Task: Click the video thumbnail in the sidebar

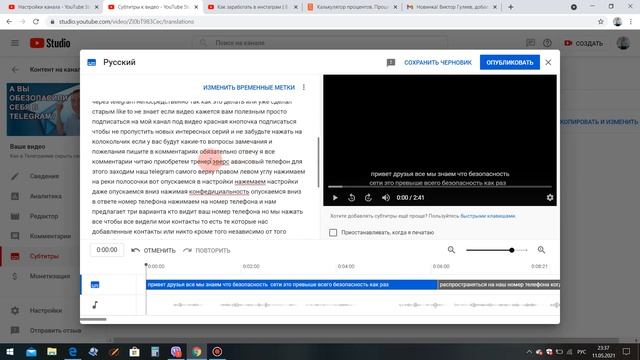Action: 43,109
